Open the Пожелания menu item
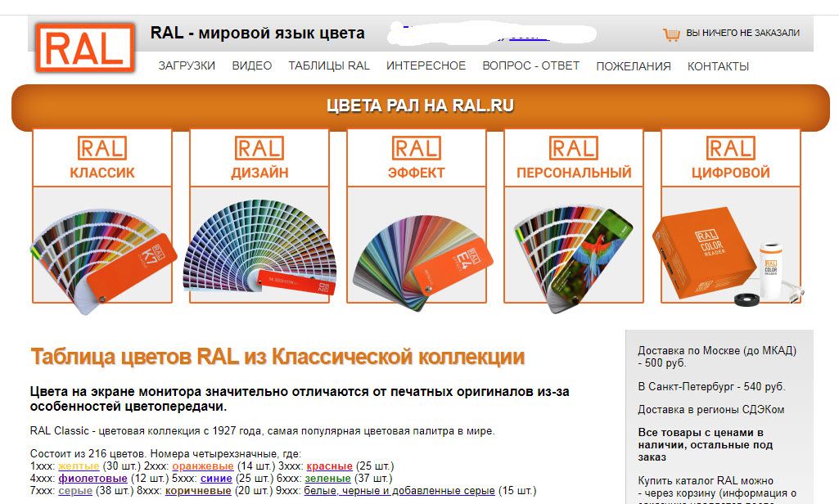Screen dimensions: 839x504 click(x=634, y=66)
